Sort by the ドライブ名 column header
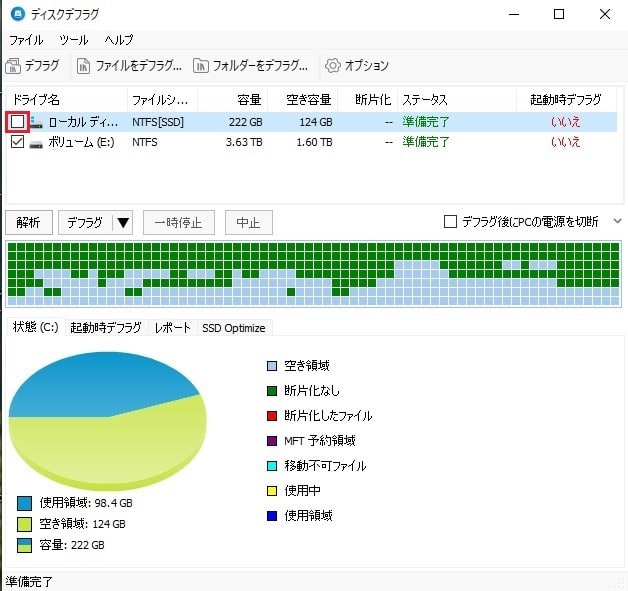628x591 pixels. 67,99
